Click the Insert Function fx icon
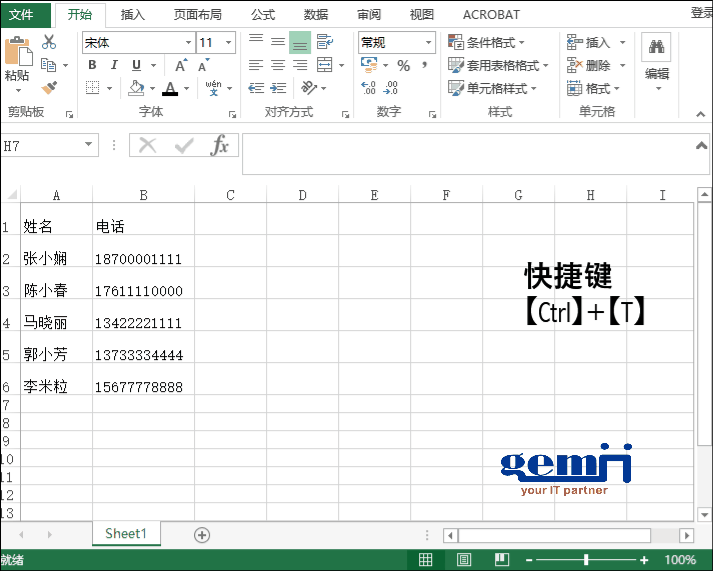 (x=219, y=146)
